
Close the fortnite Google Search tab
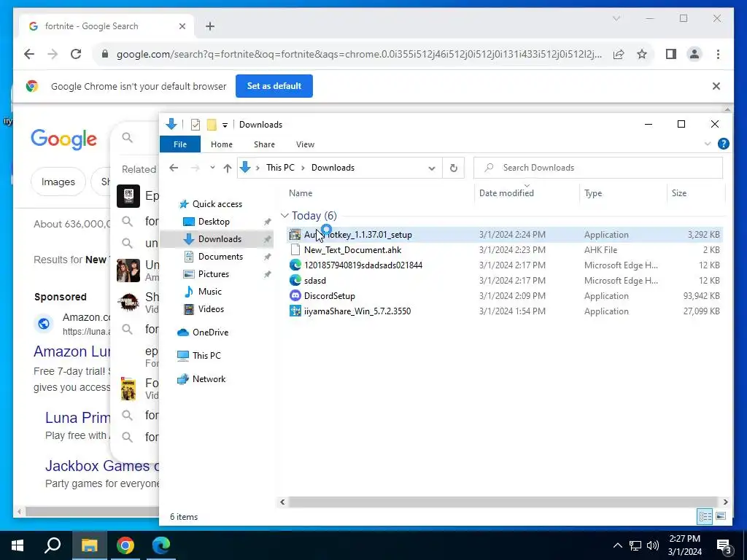tap(182, 27)
